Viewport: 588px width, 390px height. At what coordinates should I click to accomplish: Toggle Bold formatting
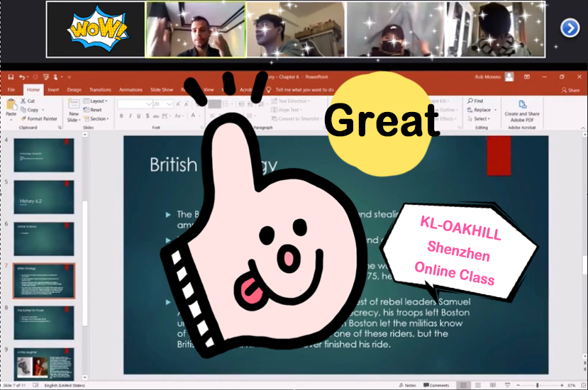pyautogui.click(x=121, y=116)
